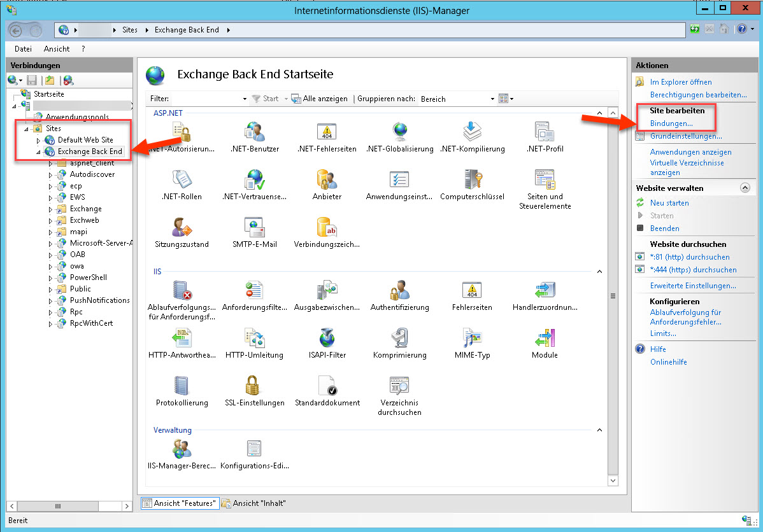Screen dimensions: 763x532
Task: Open Verbindungszeichenfolgen feature
Action: point(327,233)
